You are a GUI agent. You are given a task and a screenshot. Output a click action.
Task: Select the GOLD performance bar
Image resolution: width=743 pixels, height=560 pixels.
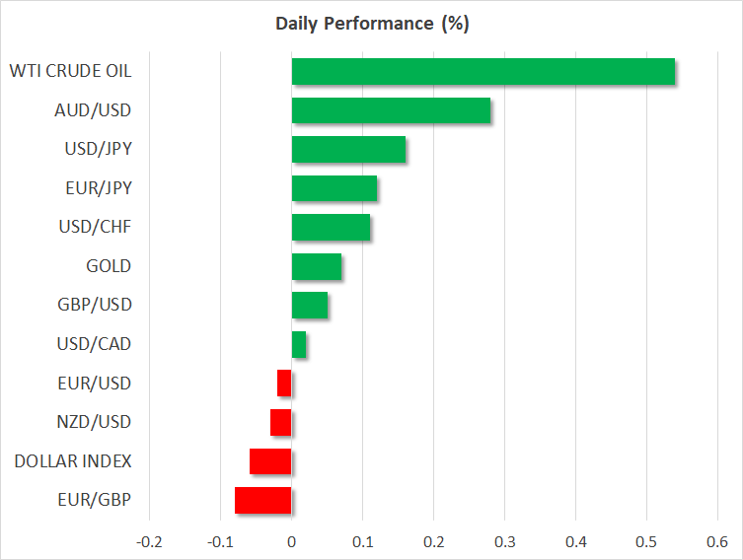[317, 266]
